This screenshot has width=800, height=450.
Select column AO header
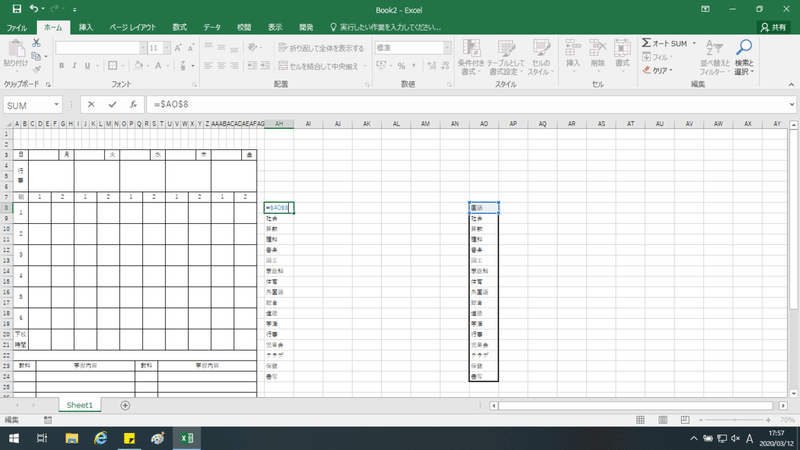pos(484,124)
